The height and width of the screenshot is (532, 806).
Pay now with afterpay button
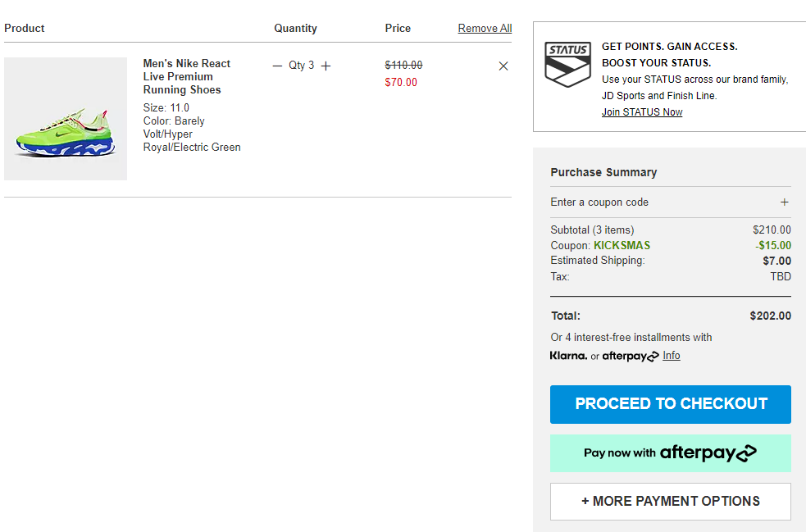click(670, 452)
